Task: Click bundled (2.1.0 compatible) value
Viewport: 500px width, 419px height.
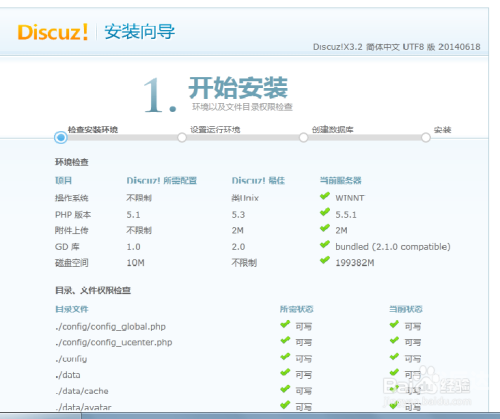Action: click(x=393, y=247)
